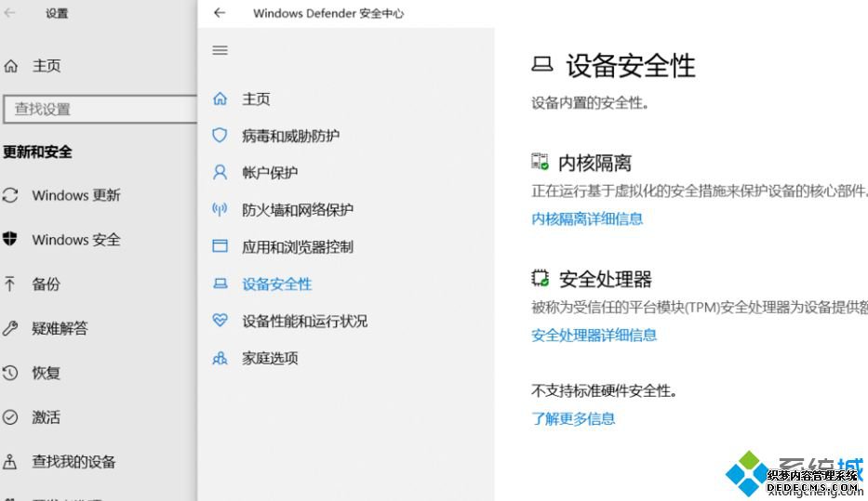Click the Windows 安全 shield icon
868x501 pixels.
click(9, 239)
